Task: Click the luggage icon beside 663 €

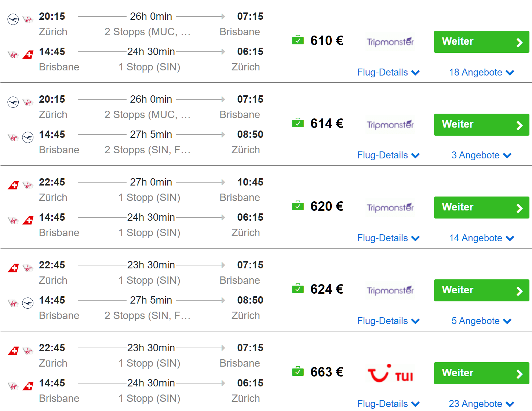Action: [x=298, y=371]
